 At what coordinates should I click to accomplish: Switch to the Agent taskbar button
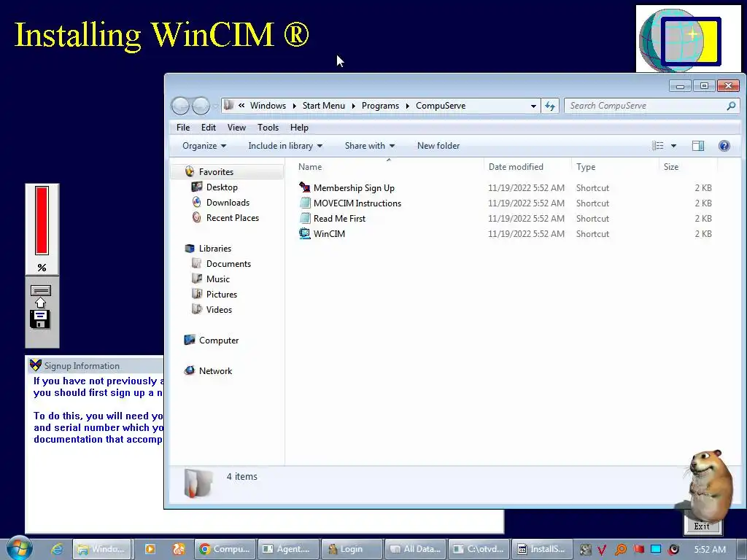[x=287, y=549]
